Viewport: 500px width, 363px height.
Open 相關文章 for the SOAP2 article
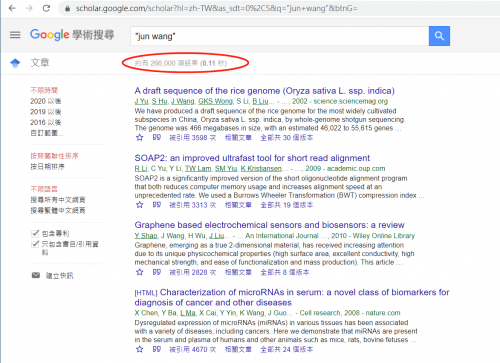[238, 205]
